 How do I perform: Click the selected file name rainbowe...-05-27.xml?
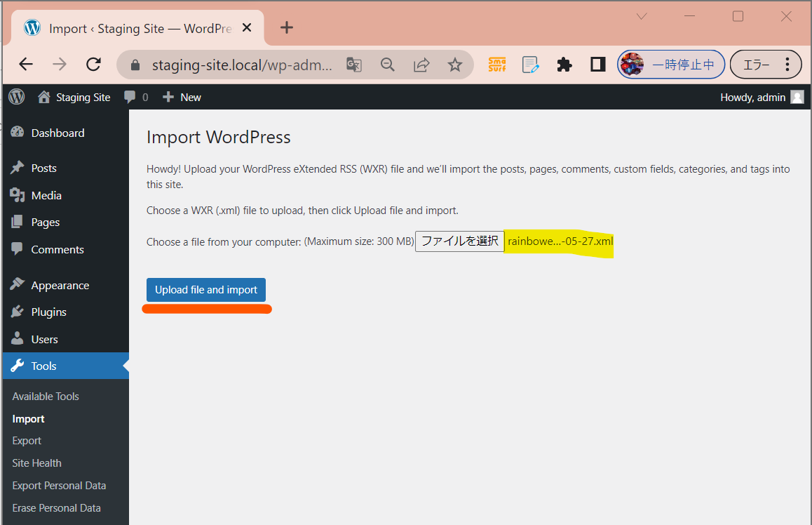pos(560,241)
